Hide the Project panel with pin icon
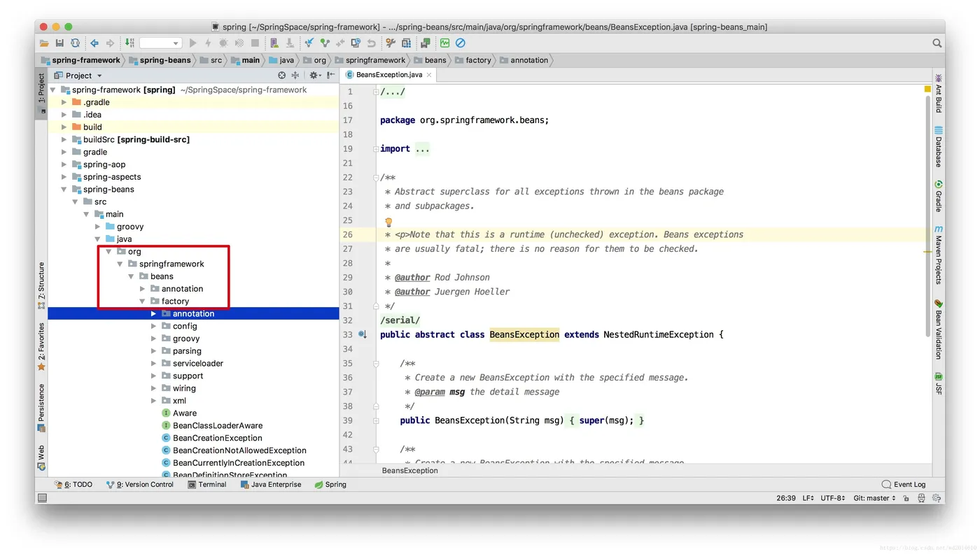The width and height of the screenshot is (980, 554). 330,76
